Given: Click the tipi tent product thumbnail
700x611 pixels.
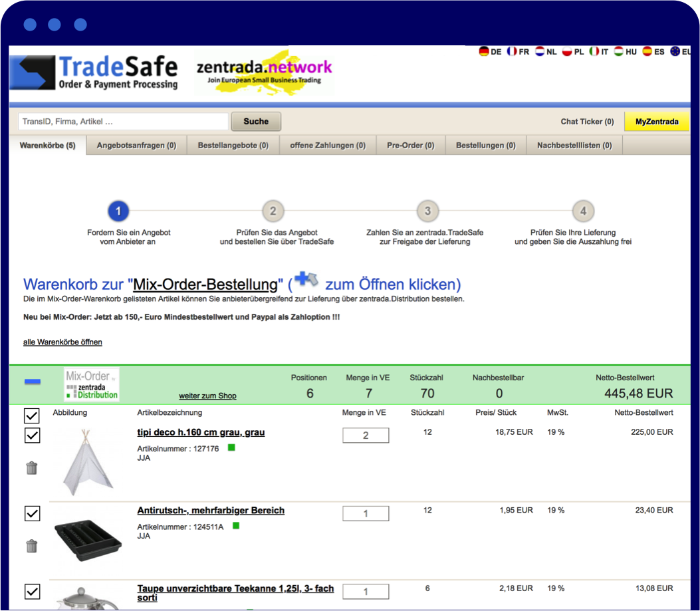Looking at the screenshot, I should click(x=88, y=462).
